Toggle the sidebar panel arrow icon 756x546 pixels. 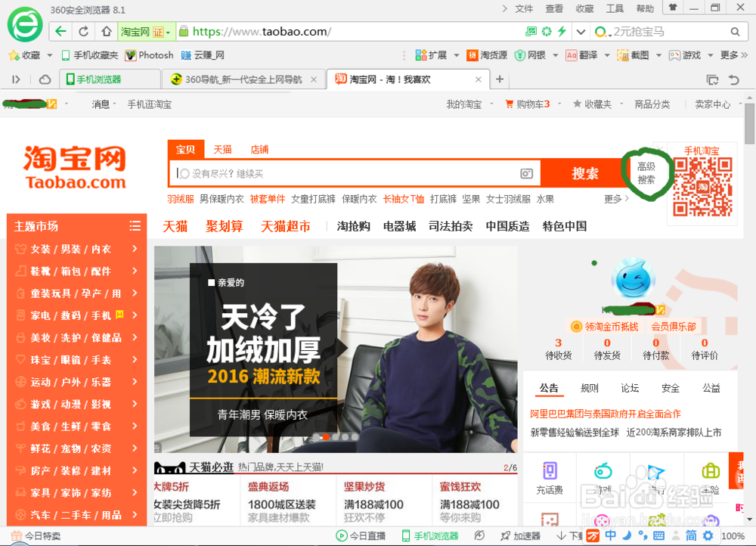click(16, 79)
